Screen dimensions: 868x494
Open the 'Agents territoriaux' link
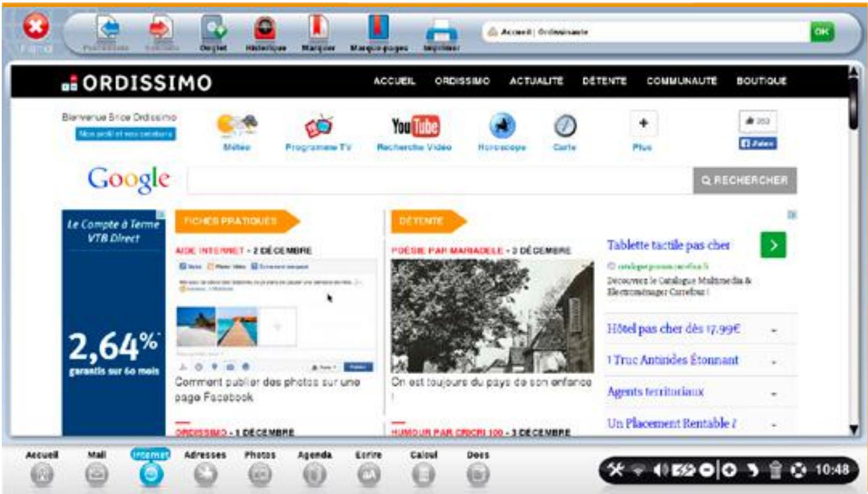coord(656,391)
